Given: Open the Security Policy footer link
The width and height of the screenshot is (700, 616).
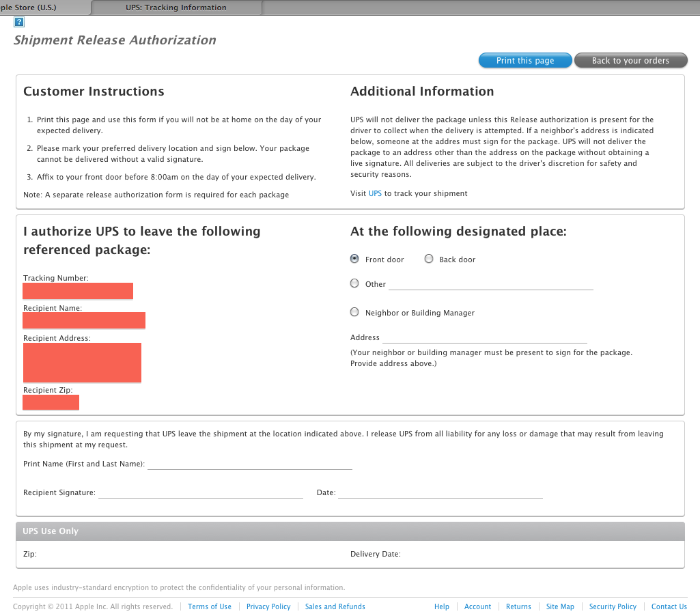Looking at the screenshot, I should coord(613,606).
